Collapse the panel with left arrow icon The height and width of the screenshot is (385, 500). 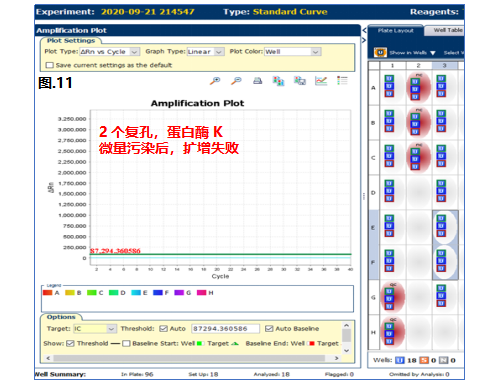(x=364, y=31)
